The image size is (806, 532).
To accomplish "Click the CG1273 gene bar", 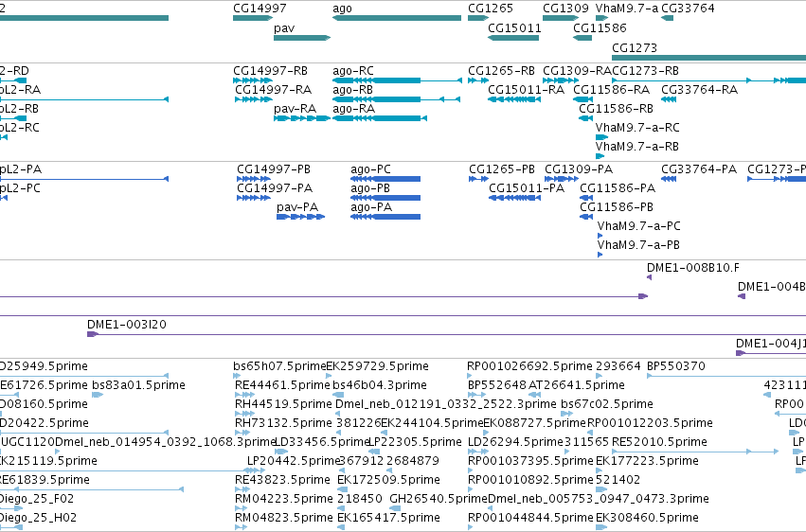I will 708,58.
